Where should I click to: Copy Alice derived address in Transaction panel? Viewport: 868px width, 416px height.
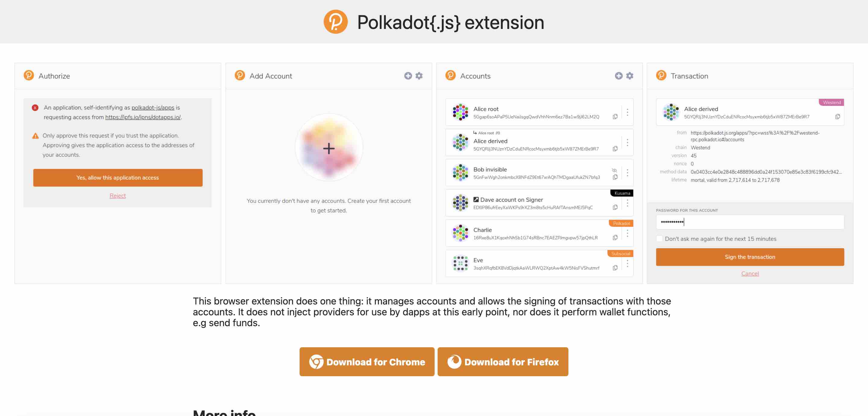pos(837,117)
